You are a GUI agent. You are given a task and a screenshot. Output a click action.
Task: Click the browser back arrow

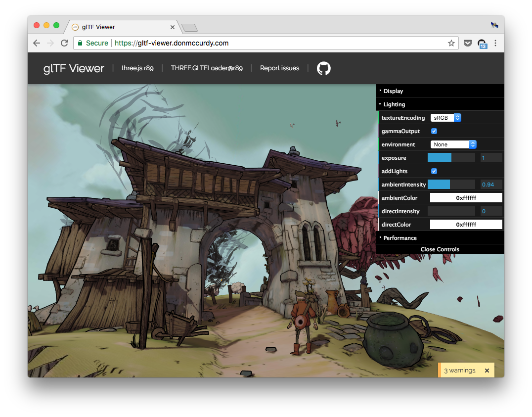37,43
